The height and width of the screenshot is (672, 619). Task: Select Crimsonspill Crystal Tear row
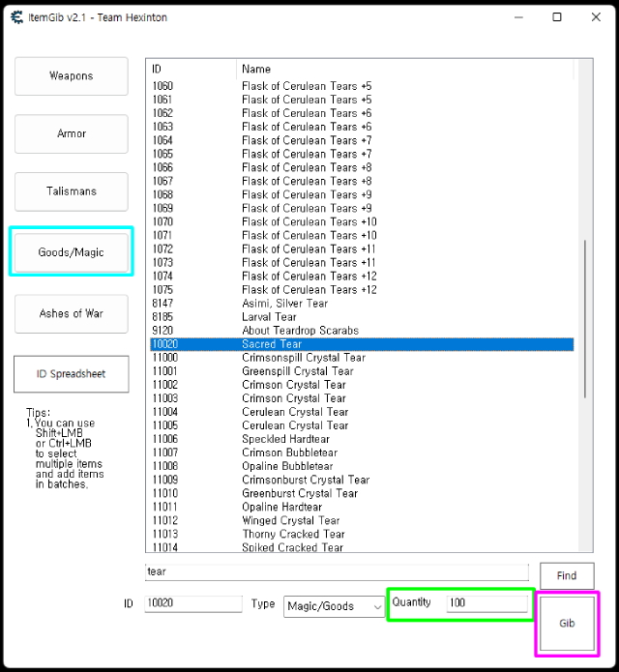362,358
